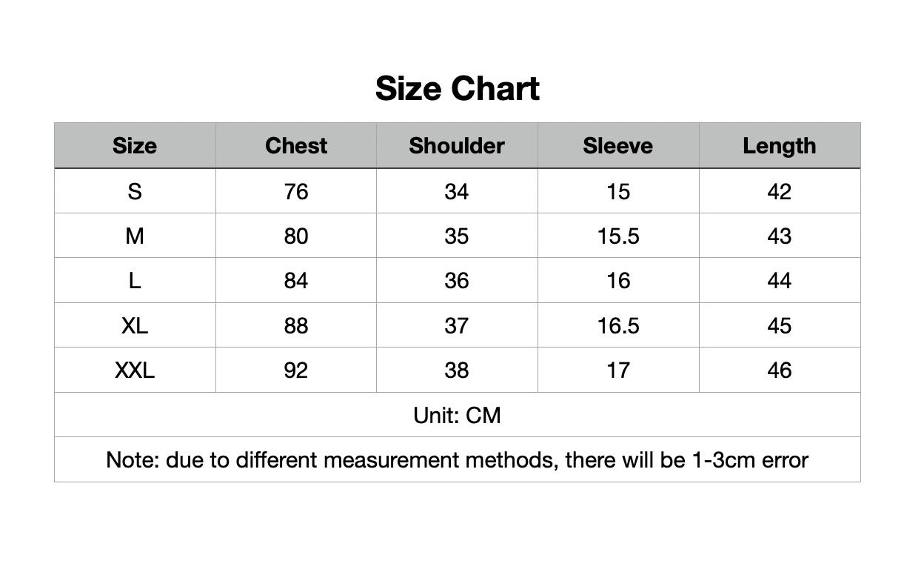Click the Sleeve column header

click(617, 146)
